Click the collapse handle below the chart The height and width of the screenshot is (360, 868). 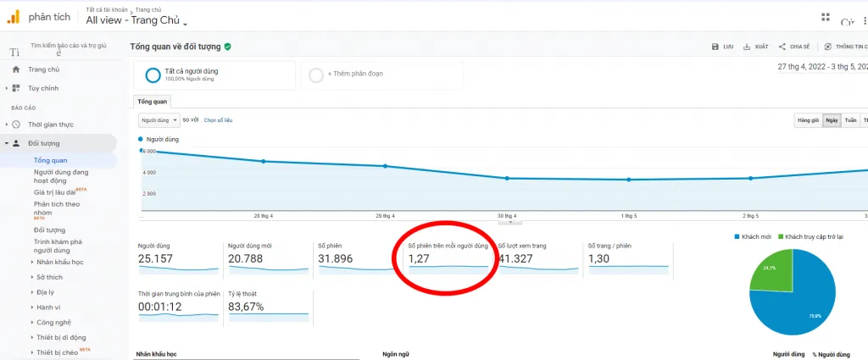(510, 222)
